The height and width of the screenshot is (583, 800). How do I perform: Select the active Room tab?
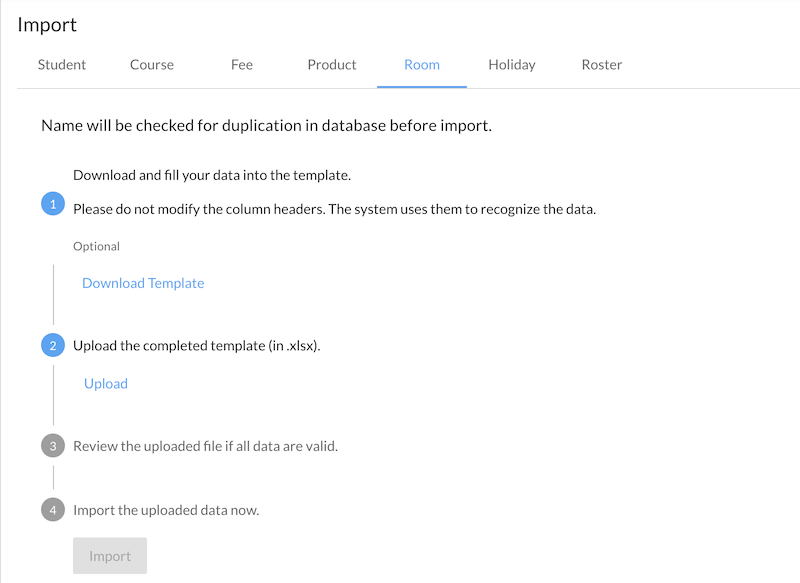[422, 65]
